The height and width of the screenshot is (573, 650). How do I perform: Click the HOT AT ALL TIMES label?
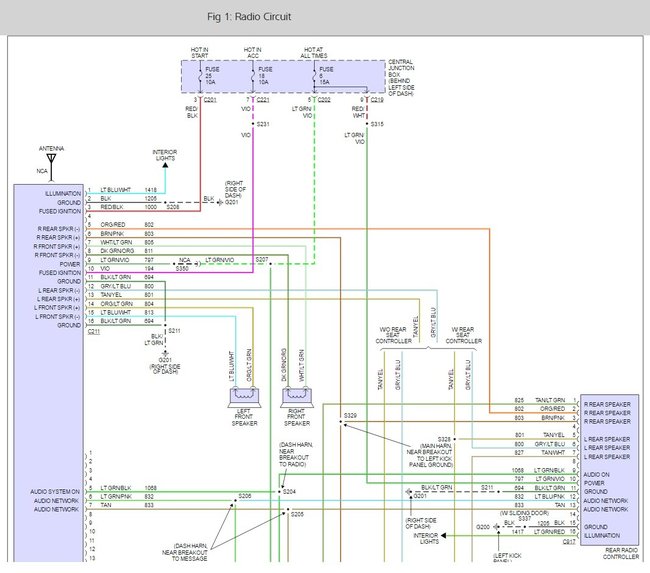313,53
